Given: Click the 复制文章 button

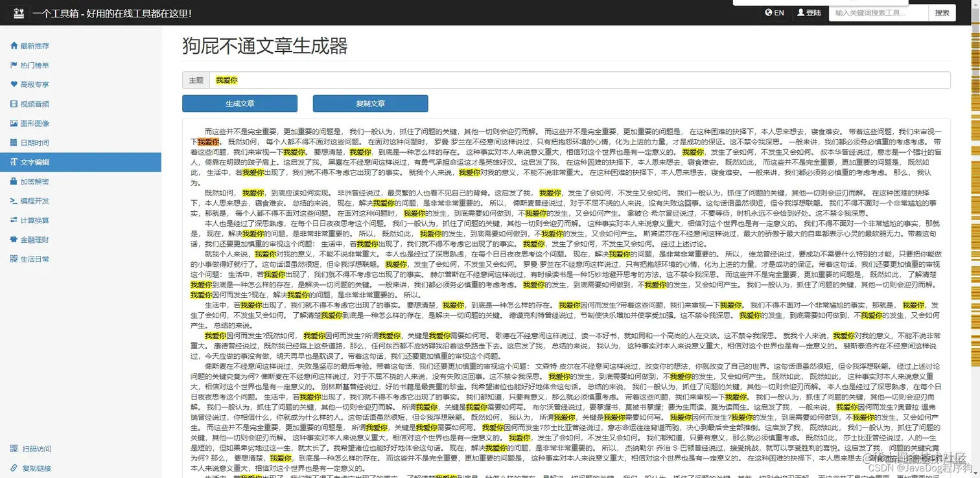Looking at the screenshot, I should [370, 104].
